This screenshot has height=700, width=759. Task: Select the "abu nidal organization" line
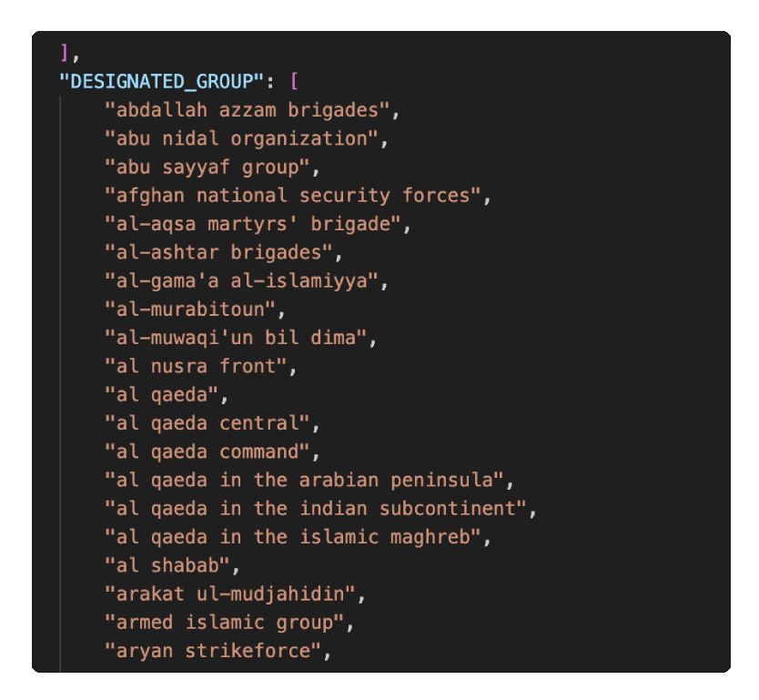(x=242, y=138)
